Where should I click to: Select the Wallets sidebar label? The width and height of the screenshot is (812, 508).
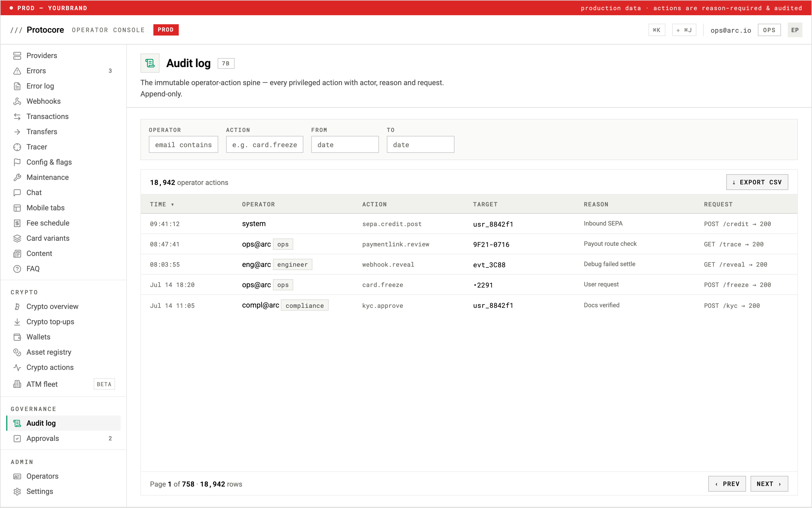[x=38, y=337]
